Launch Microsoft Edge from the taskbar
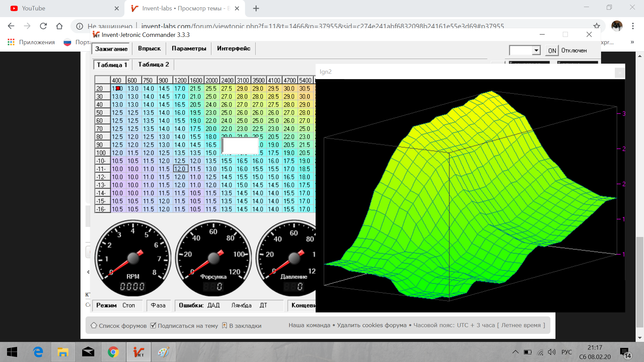644x362 pixels. (x=38, y=352)
